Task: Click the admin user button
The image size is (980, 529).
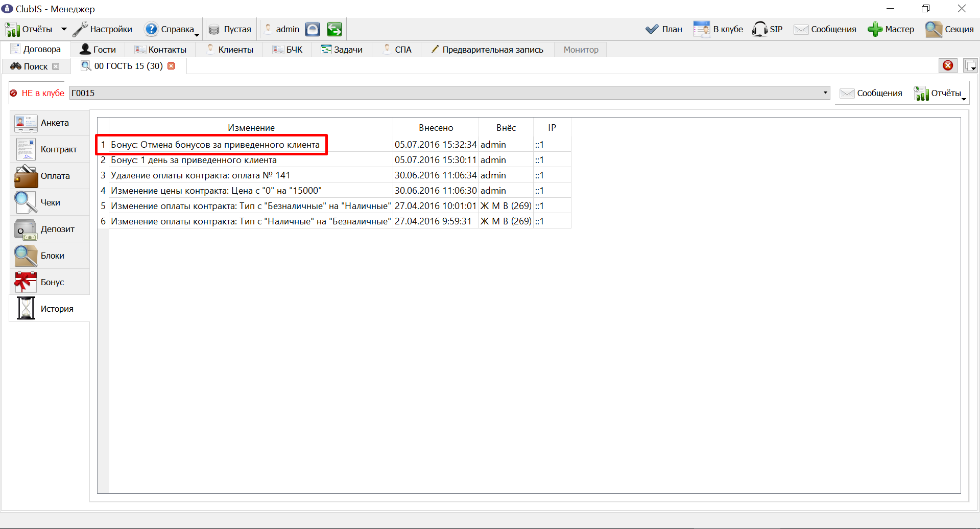Action: click(282, 29)
